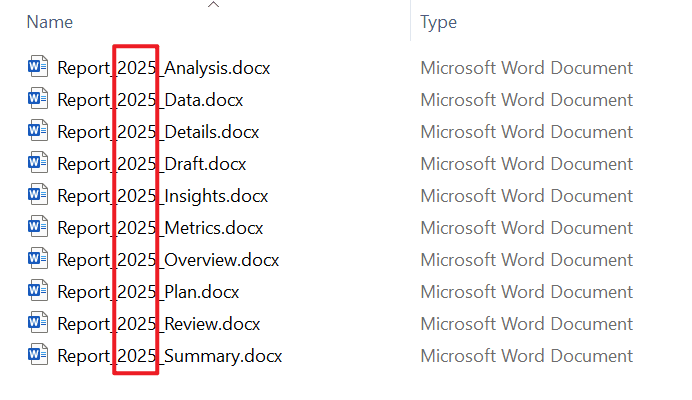The width and height of the screenshot is (692, 400).
Task: Choose the Report_2025_Overview.docx file name
Action: pos(168,260)
